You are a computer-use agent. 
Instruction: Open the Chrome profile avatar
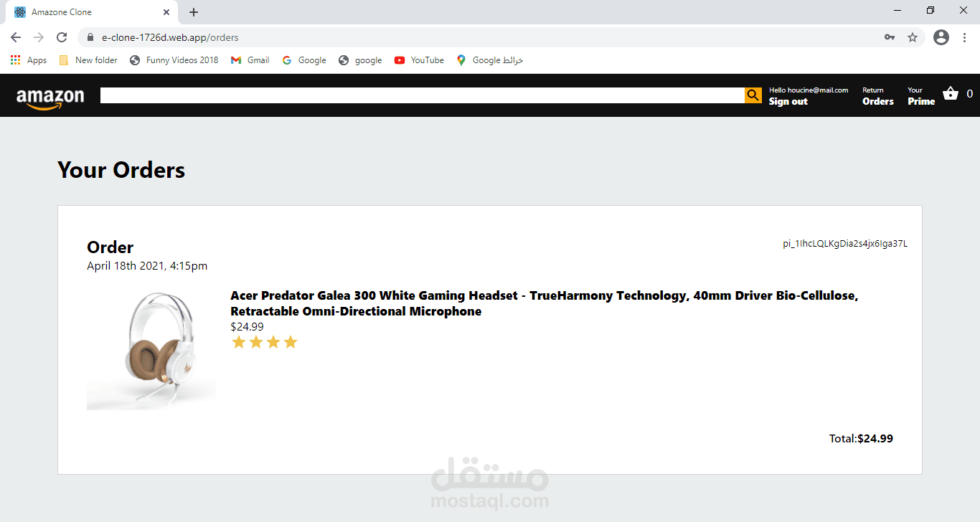pos(941,37)
